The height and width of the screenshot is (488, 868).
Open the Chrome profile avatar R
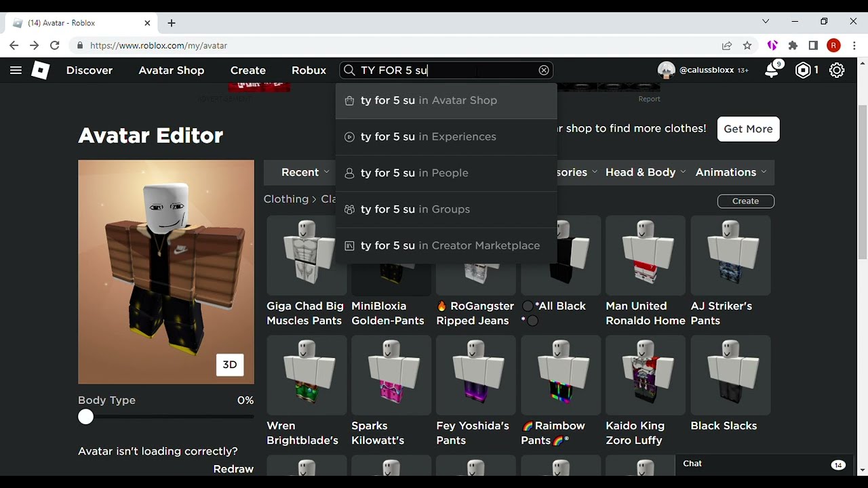[x=834, y=45]
